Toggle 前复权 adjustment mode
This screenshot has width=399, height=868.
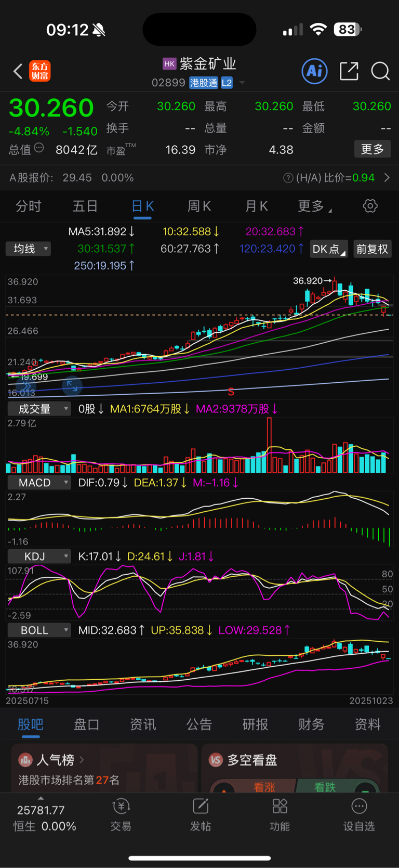(372, 249)
